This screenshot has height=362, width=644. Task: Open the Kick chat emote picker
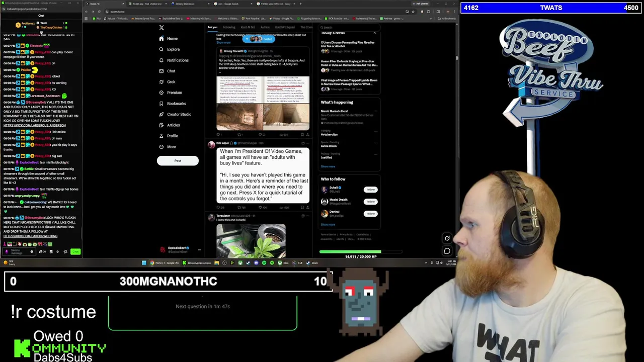[x=31, y=251]
